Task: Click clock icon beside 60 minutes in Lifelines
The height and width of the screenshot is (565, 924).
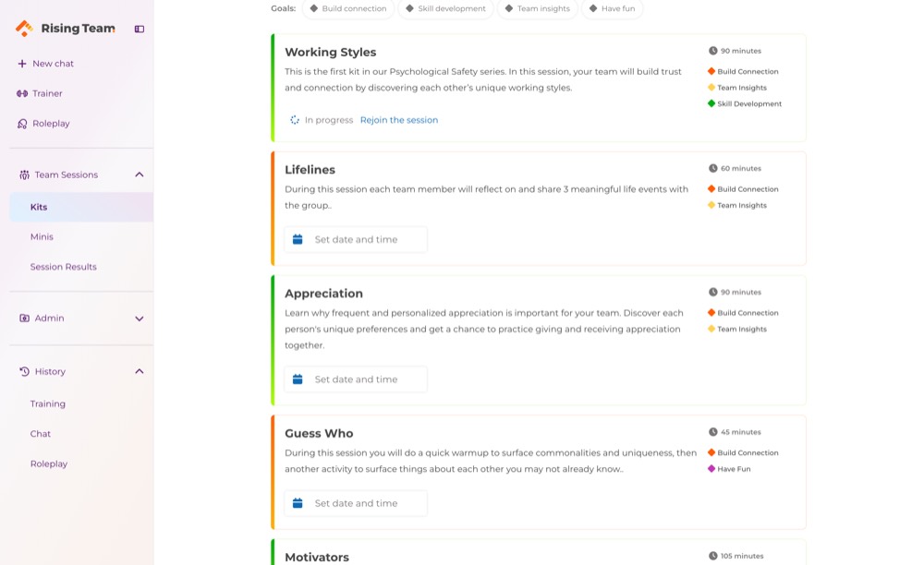Action: click(x=713, y=168)
